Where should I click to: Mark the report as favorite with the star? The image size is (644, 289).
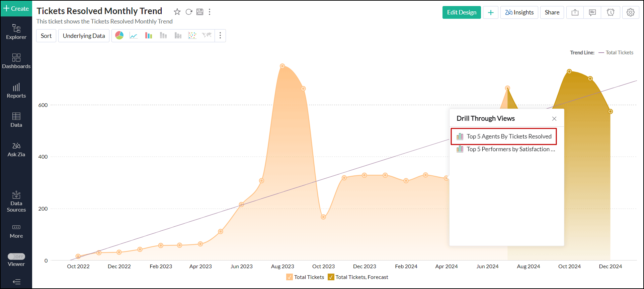(177, 12)
